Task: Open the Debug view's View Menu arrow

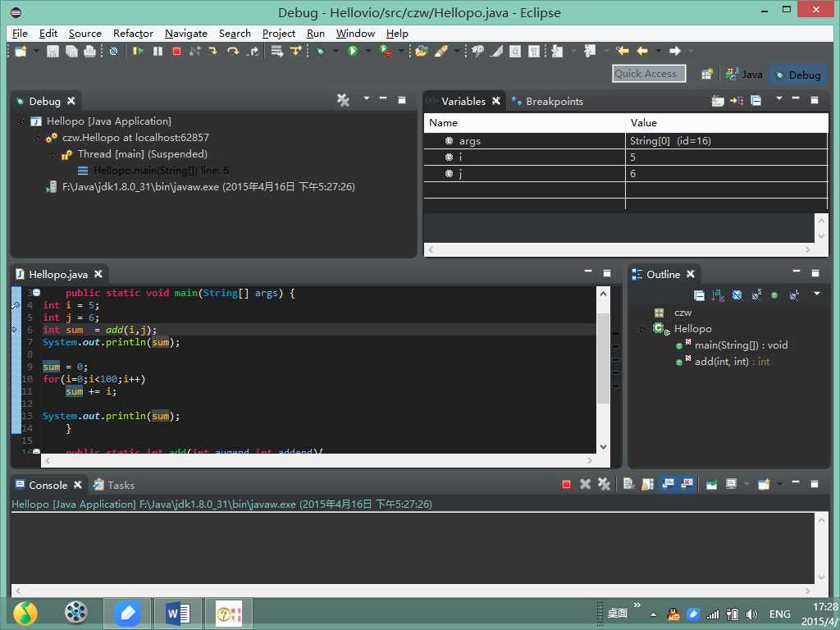Action: point(367,98)
